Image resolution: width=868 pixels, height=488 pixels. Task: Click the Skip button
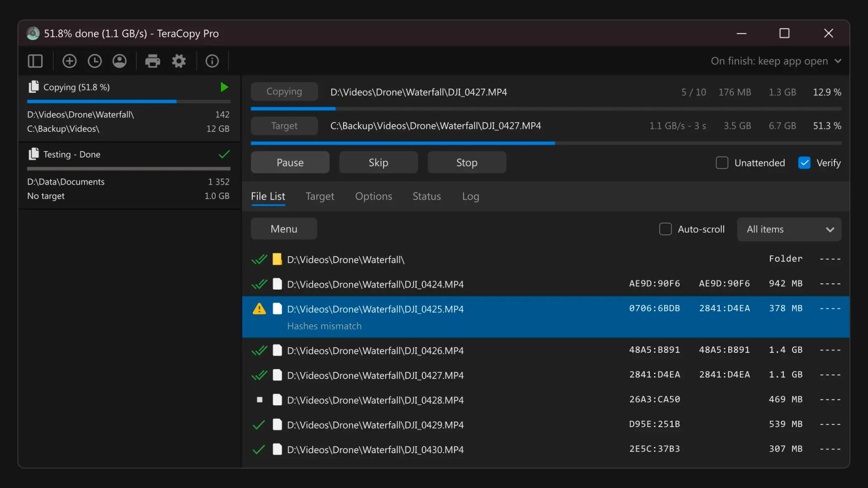378,162
